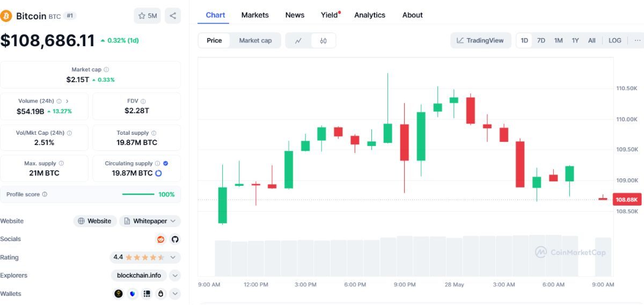Open the share icon button
644x305 pixels.
[x=173, y=16]
